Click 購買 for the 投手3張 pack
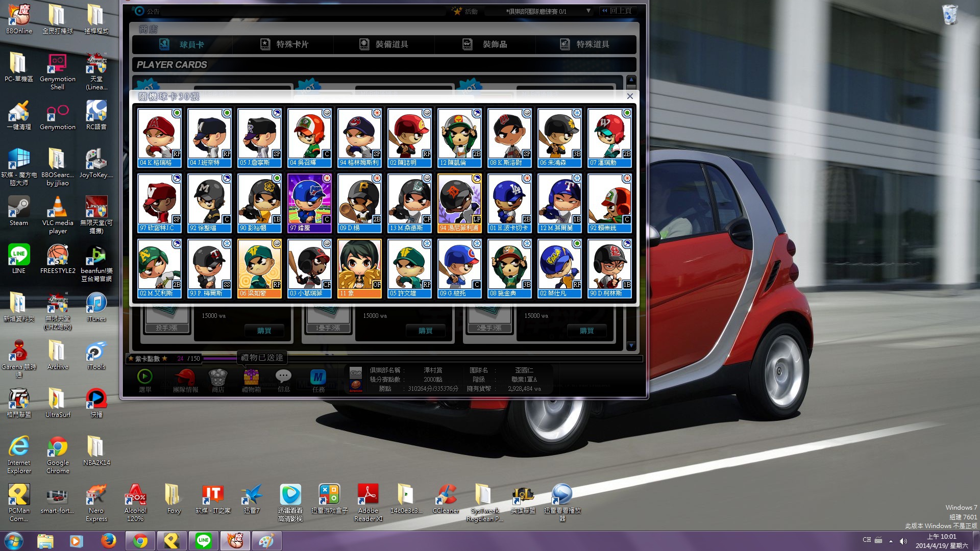980x551 pixels. coord(264,331)
